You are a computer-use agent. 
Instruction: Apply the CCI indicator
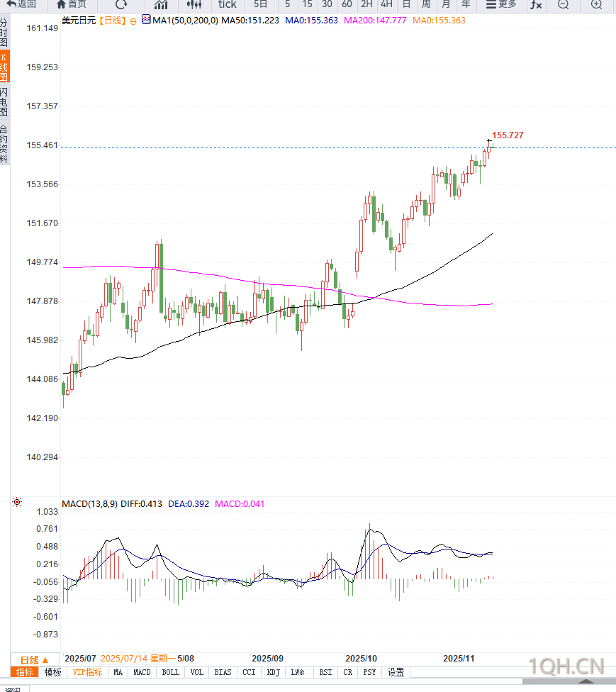click(249, 672)
